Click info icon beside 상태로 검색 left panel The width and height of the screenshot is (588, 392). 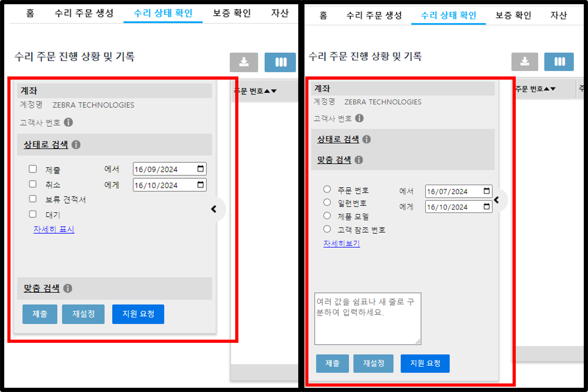click(x=76, y=145)
